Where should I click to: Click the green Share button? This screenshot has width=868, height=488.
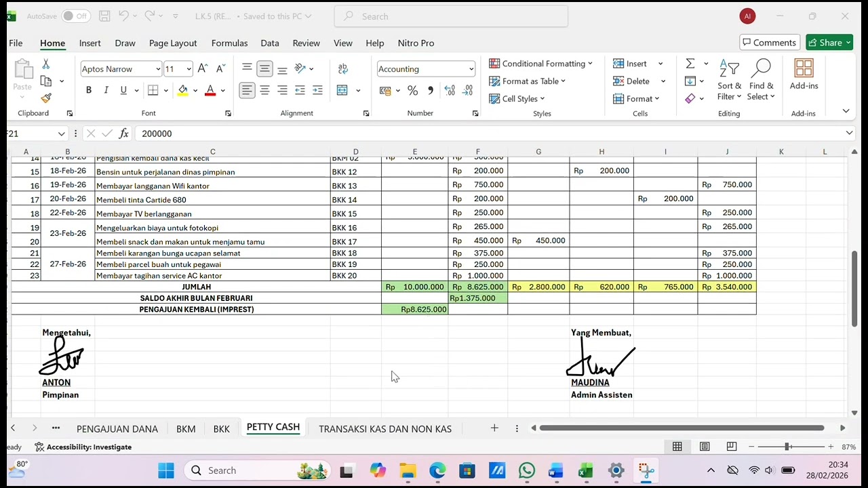coord(829,43)
